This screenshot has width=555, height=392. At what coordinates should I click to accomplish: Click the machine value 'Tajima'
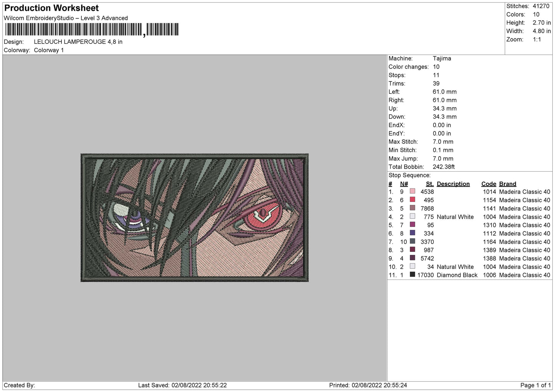tap(442, 58)
